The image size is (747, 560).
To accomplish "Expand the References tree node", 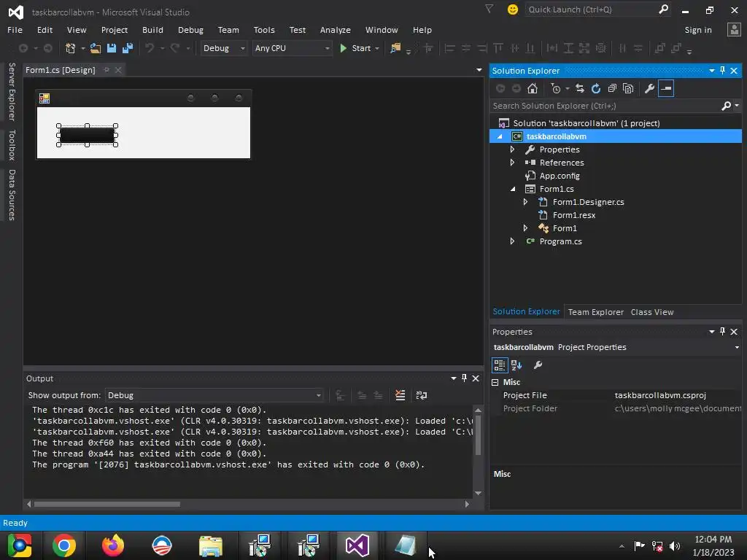I will point(513,163).
